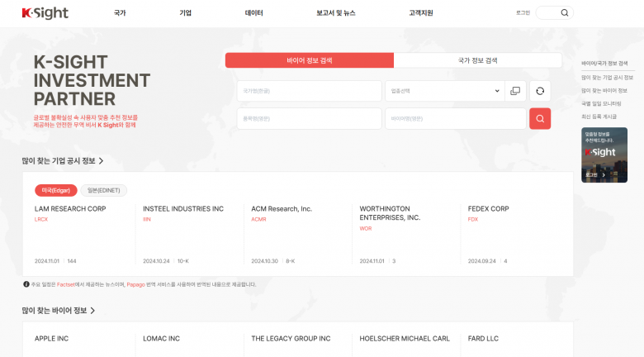Go to 국별 일일 모니터링 side link
The image size is (644, 357).
[x=601, y=103]
